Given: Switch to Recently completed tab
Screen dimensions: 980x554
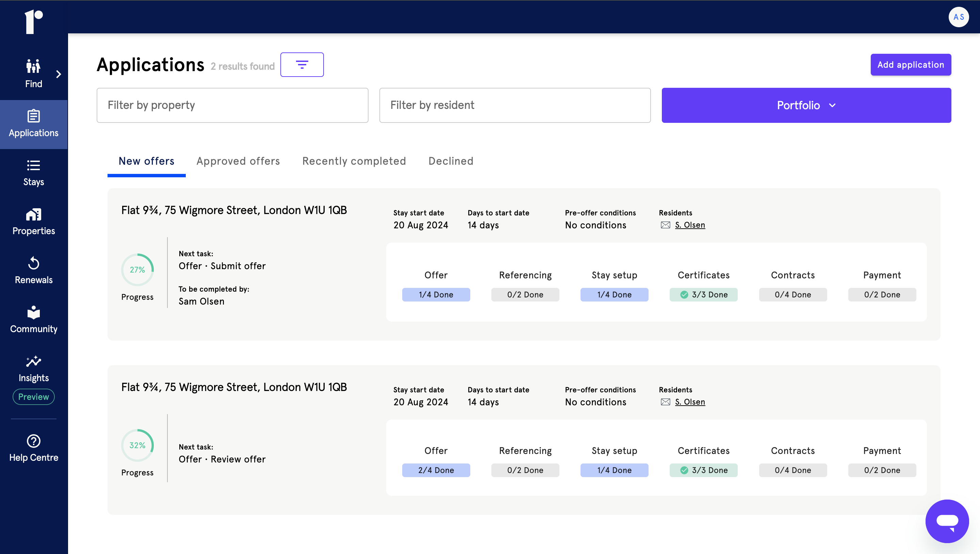Looking at the screenshot, I should pyautogui.click(x=354, y=161).
